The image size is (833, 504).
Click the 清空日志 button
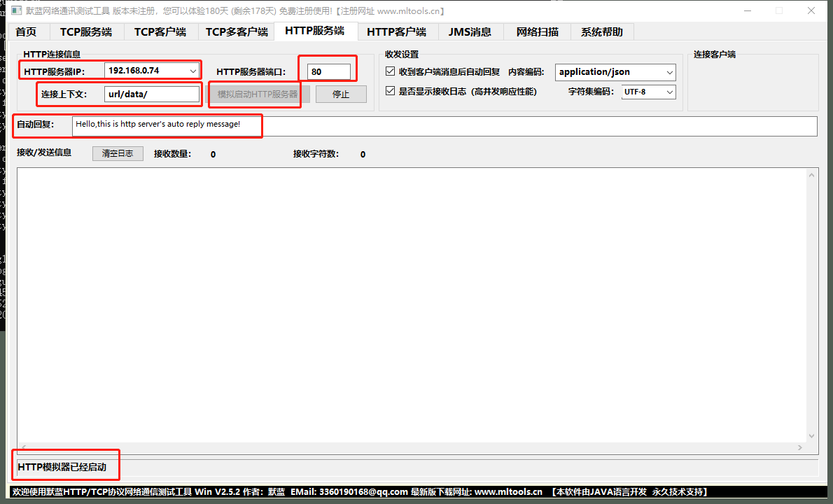tap(118, 153)
